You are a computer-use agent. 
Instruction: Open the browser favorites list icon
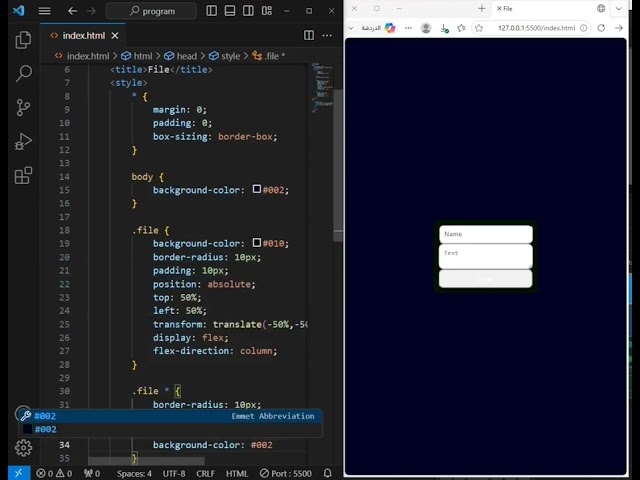pyautogui.click(x=461, y=28)
